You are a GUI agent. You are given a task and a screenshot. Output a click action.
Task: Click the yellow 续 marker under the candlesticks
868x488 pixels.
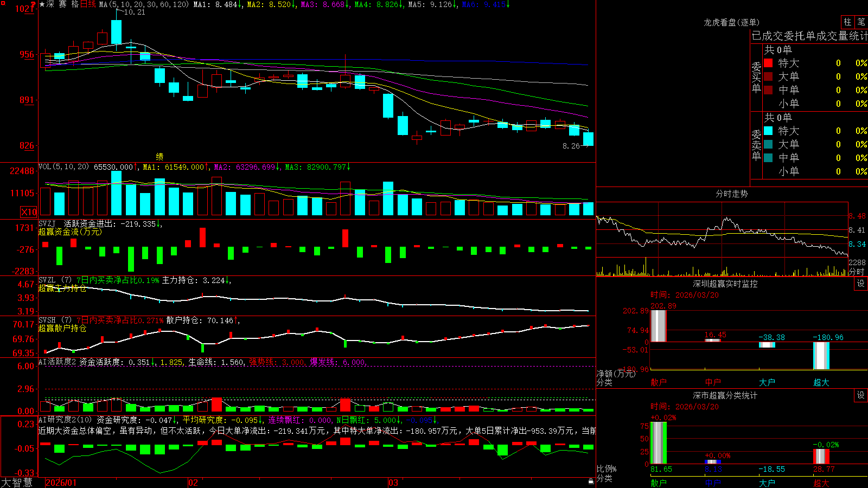(x=159, y=156)
